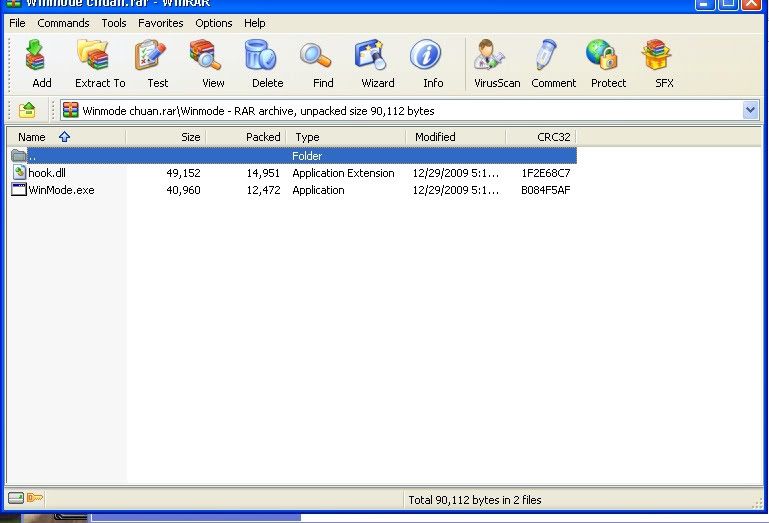Click the RAR archive icon in address bar

(x=71, y=110)
